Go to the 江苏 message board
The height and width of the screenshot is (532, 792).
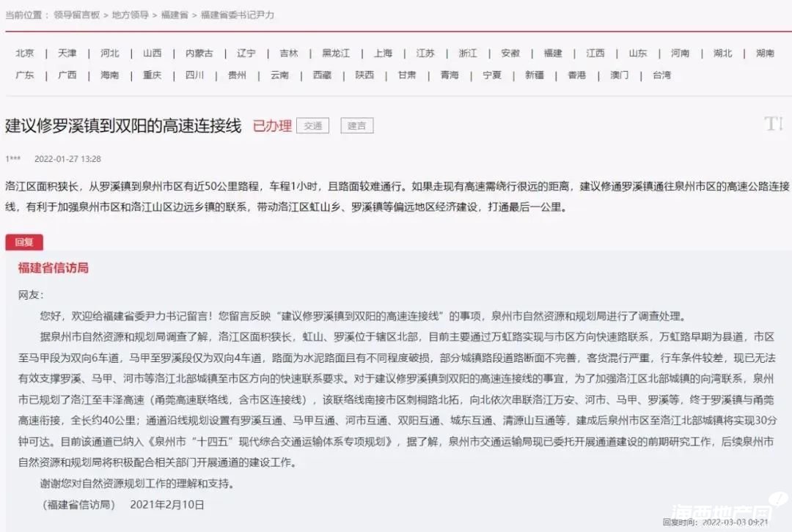click(425, 53)
